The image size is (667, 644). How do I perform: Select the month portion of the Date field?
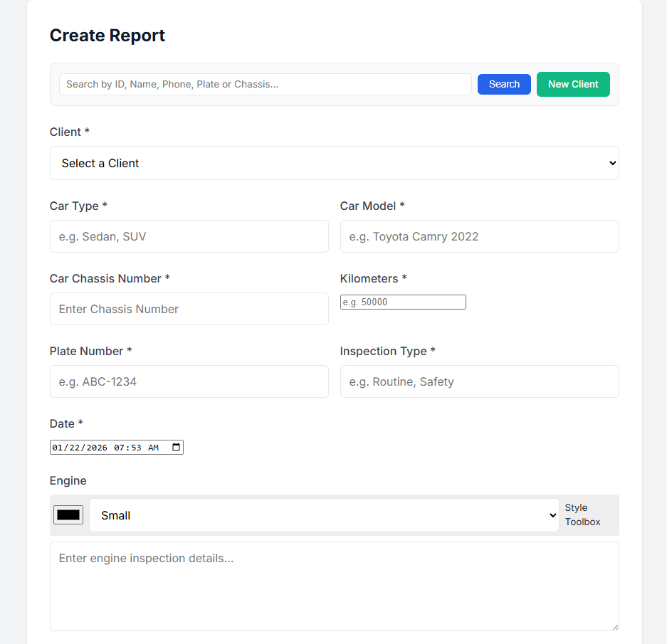point(57,447)
